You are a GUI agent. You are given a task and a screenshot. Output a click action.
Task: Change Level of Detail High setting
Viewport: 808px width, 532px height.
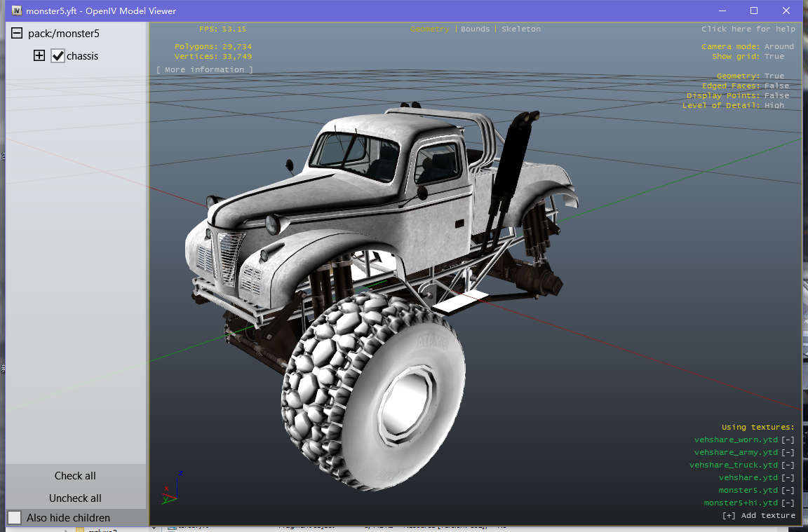(x=774, y=105)
